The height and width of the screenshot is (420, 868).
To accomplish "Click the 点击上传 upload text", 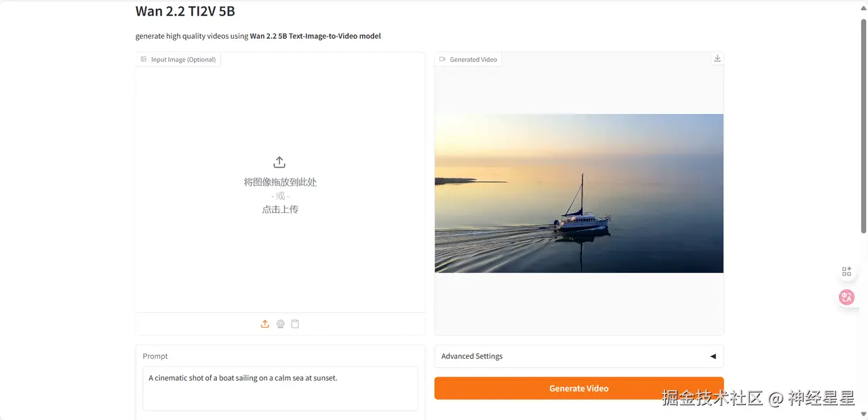I will tap(280, 210).
